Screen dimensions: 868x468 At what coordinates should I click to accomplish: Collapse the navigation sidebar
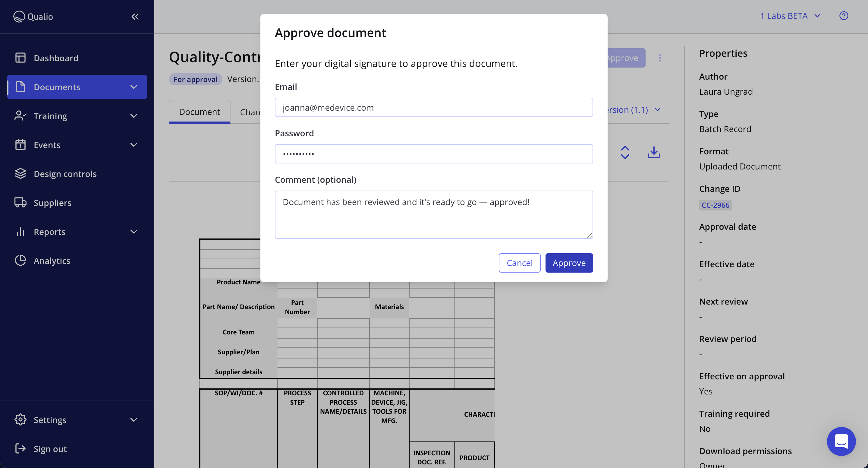click(135, 16)
